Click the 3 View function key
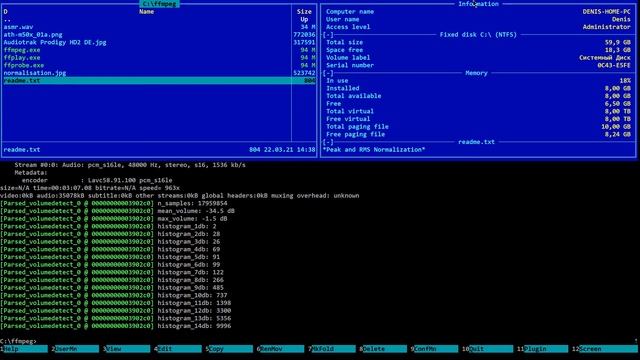 coord(127,349)
